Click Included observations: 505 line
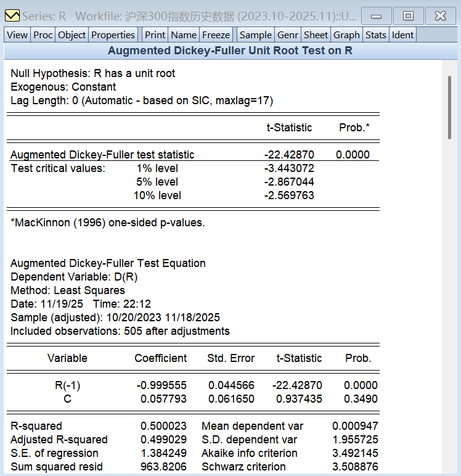Image resolution: width=461 pixels, height=476 pixels. point(120,331)
